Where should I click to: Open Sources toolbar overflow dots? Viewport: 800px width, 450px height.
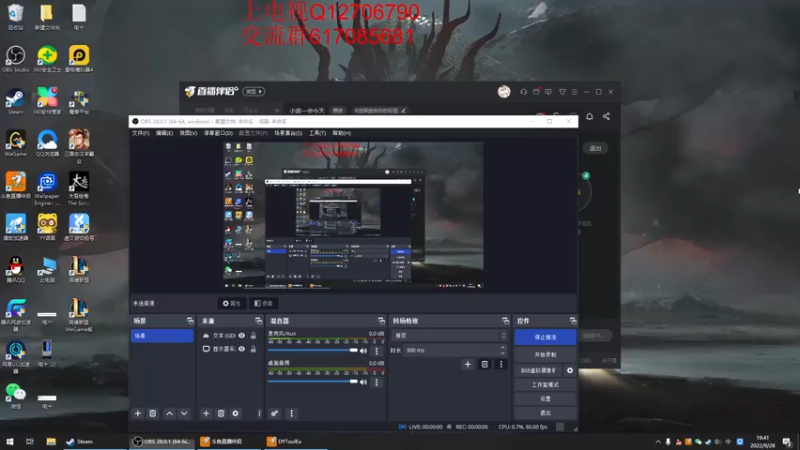coord(259,413)
